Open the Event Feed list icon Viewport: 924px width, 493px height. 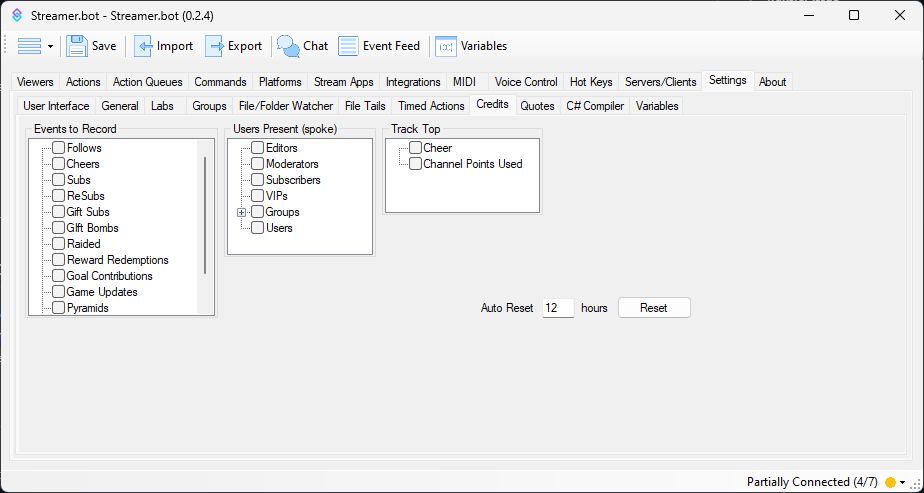point(348,46)
